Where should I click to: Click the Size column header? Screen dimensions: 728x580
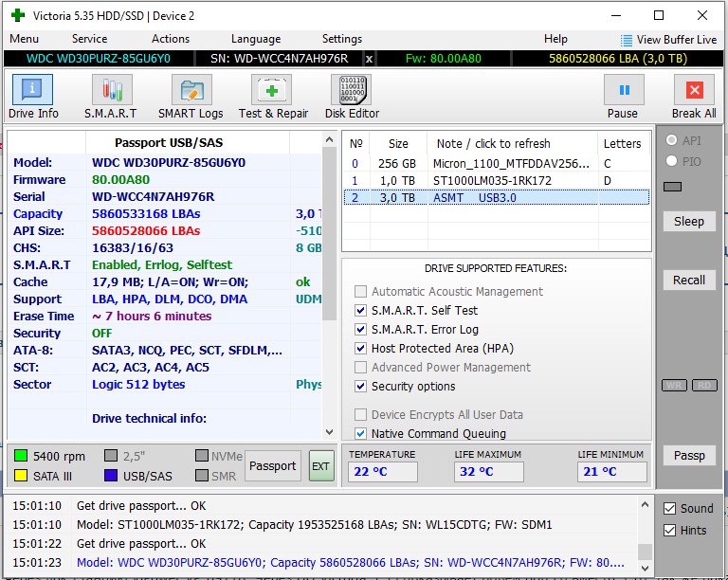(398, 144)
